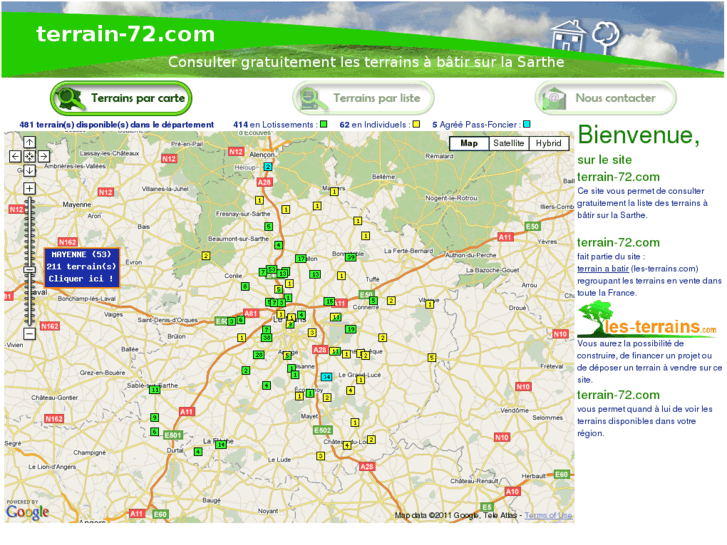This screenshot has width=727, height=545.
Task: Select green marker 11 at Sablé-sur-Sarthe
Action: click(154, 390)
